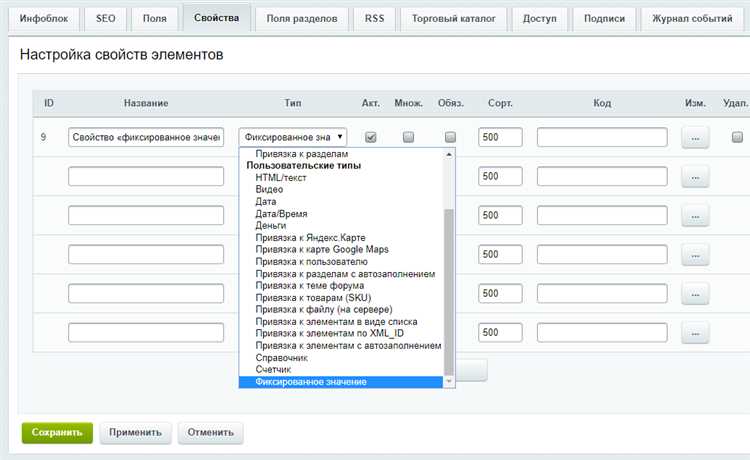Pick 'Привязка к товарам (SKU)' option

(x=313, y=297)
